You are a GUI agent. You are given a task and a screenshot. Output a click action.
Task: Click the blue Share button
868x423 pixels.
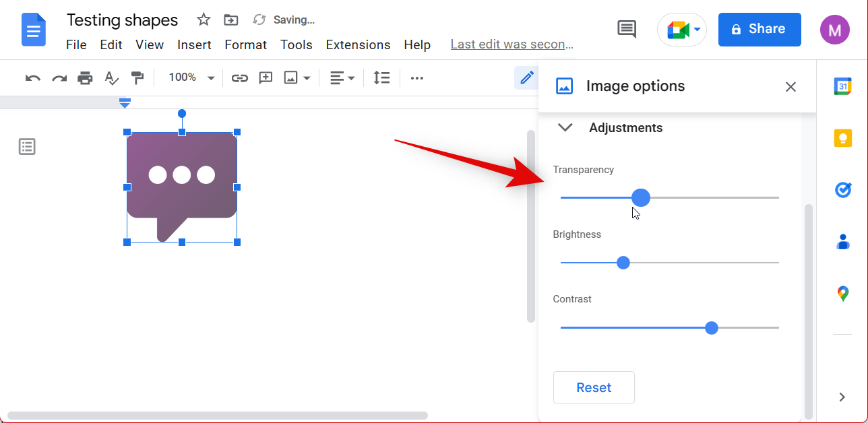coord(759,30)
